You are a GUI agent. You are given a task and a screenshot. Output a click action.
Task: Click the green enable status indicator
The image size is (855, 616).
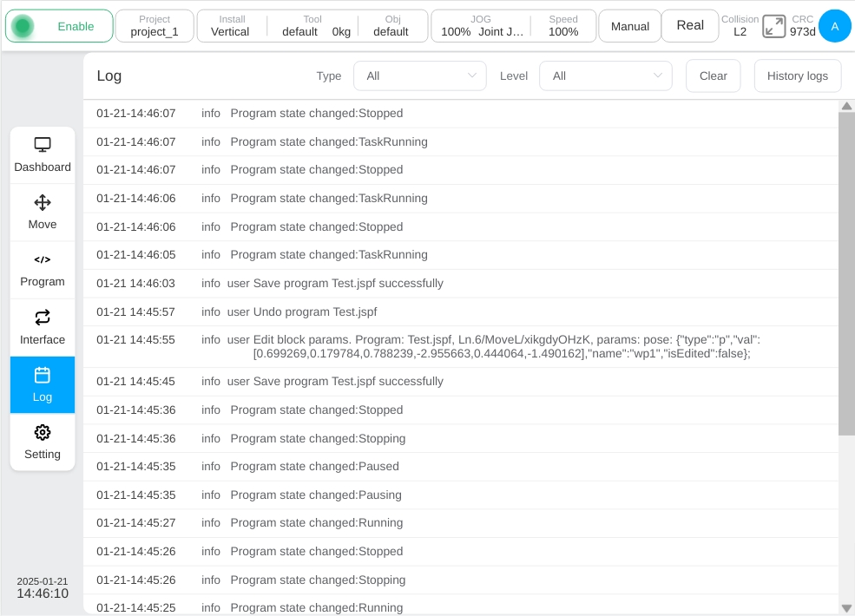tap(23, 26)
